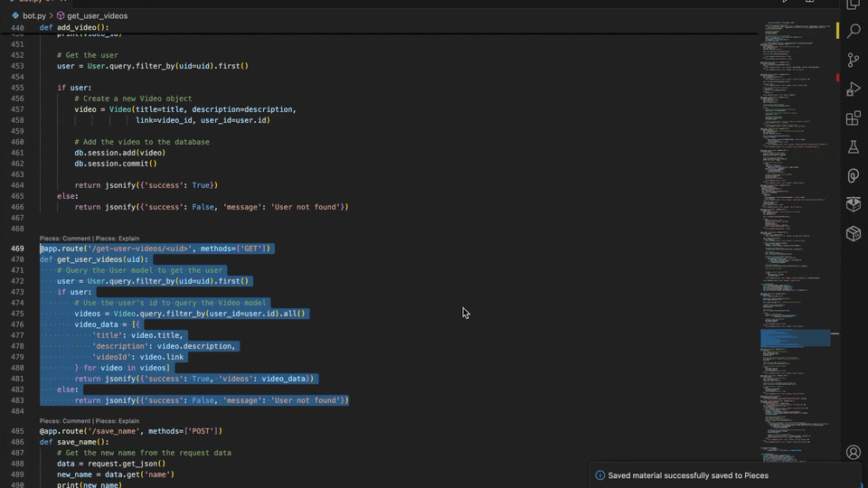Click 'def save_name():' definition

tap(74, 442)
